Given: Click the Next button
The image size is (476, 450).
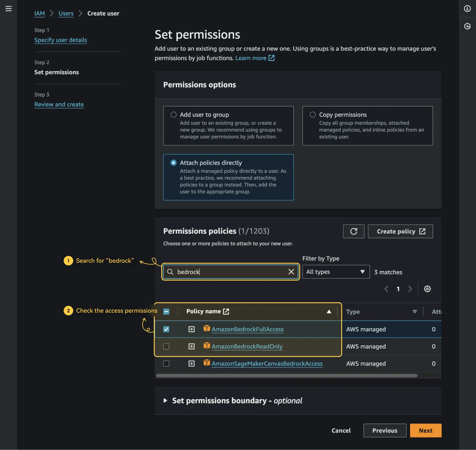Looking at the screenshot, I should [425, 430].
